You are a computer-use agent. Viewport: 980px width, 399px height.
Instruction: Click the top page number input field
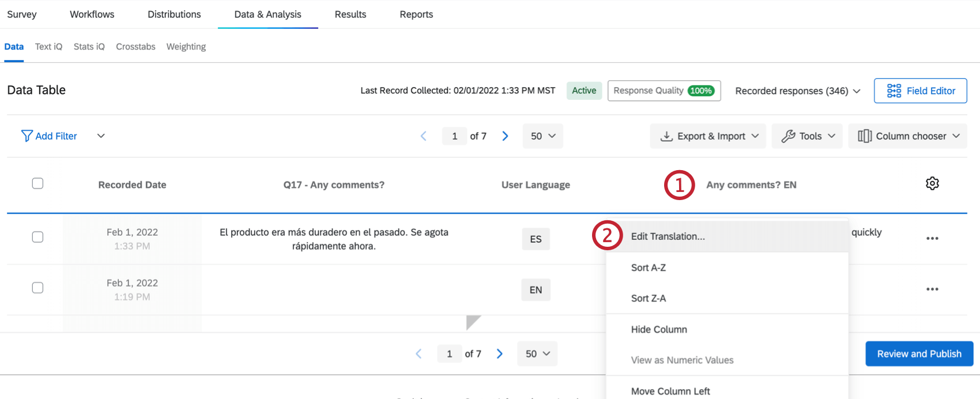(x=455, y=136)
